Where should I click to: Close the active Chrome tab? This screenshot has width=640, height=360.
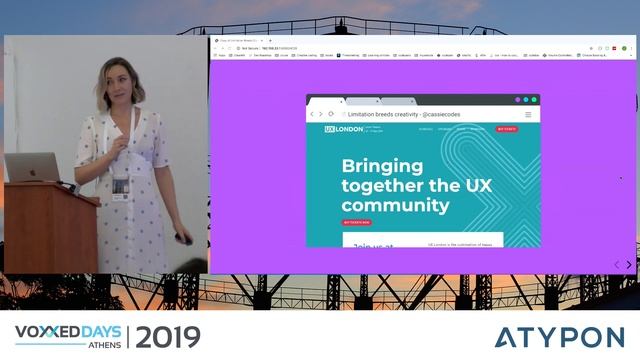pos(262,40)
